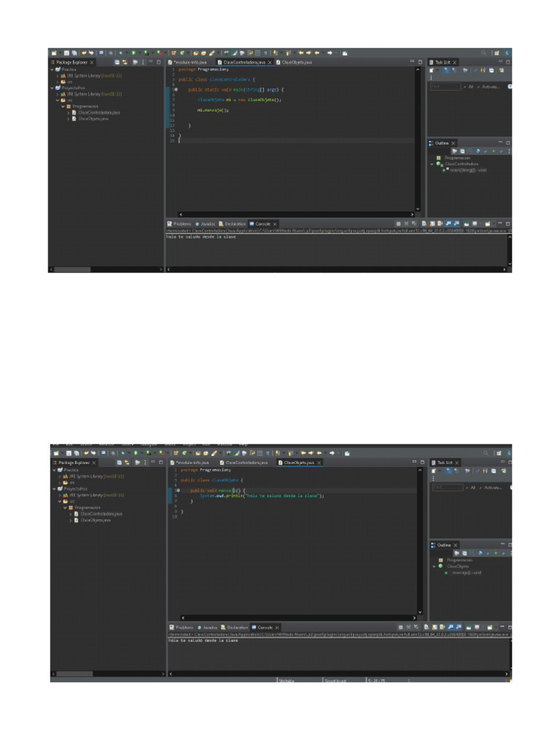This screenshot has width=560, height=747.
Task: Collapse Practica project in the ClaseObjeto editor window
Action: click(54, 470)
